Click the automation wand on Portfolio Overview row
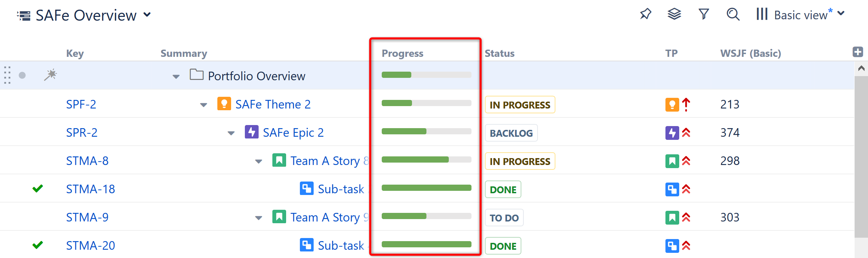The height and width of the screenshot is (258, 868). coord(50,75)
